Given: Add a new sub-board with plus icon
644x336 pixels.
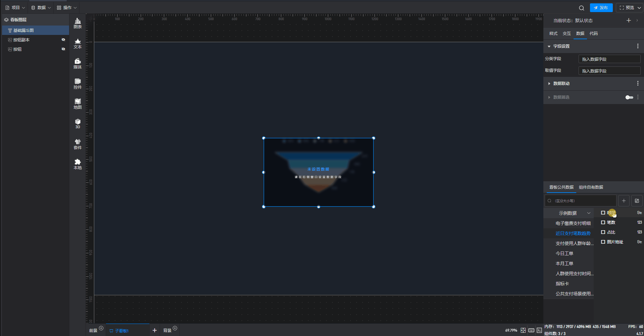Looking at the screenshot, I should coord(155,330).
